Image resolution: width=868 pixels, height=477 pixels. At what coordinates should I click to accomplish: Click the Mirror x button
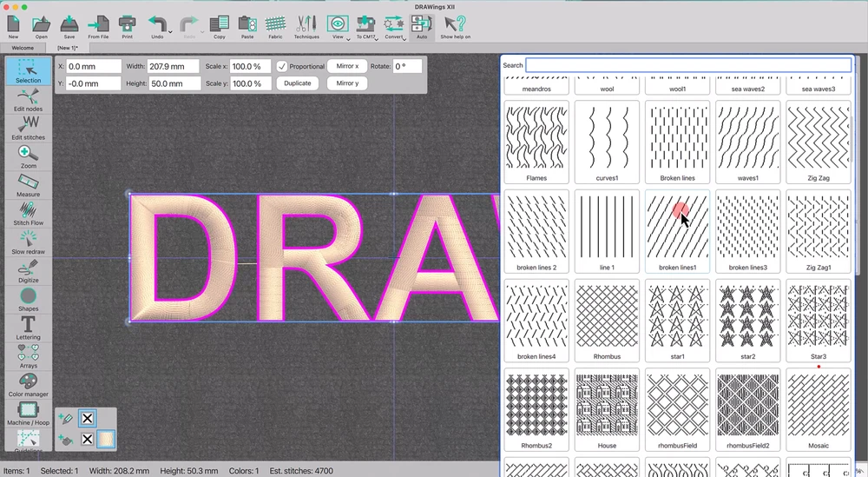coord(347,66)
